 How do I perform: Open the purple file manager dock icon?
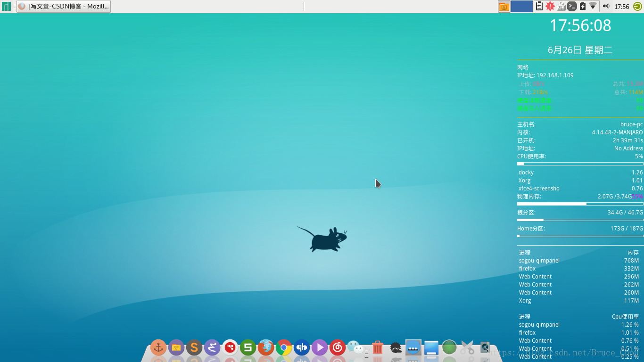point(176,348)
